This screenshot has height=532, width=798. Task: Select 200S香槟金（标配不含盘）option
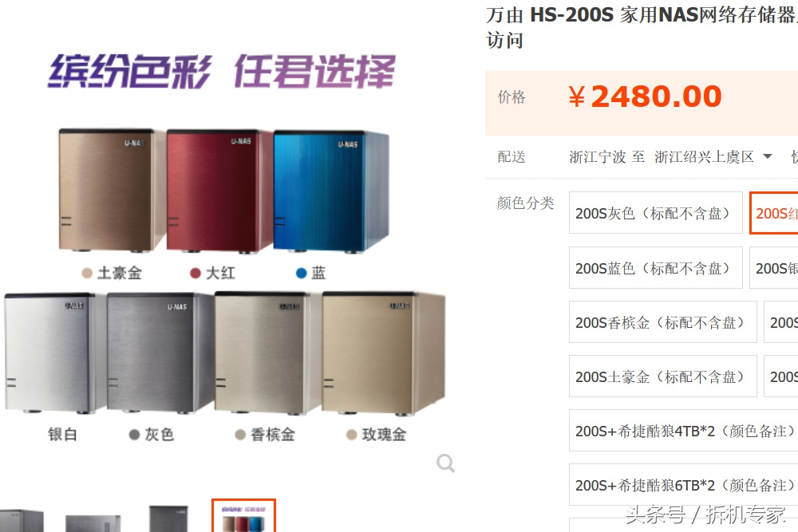click(x=662, y=322)
